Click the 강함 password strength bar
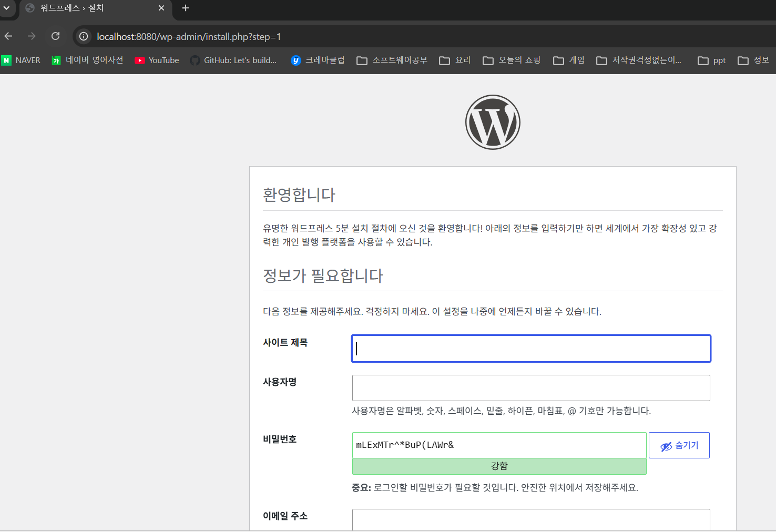Viewport: 776px width, 532px height. click(499, 466)
